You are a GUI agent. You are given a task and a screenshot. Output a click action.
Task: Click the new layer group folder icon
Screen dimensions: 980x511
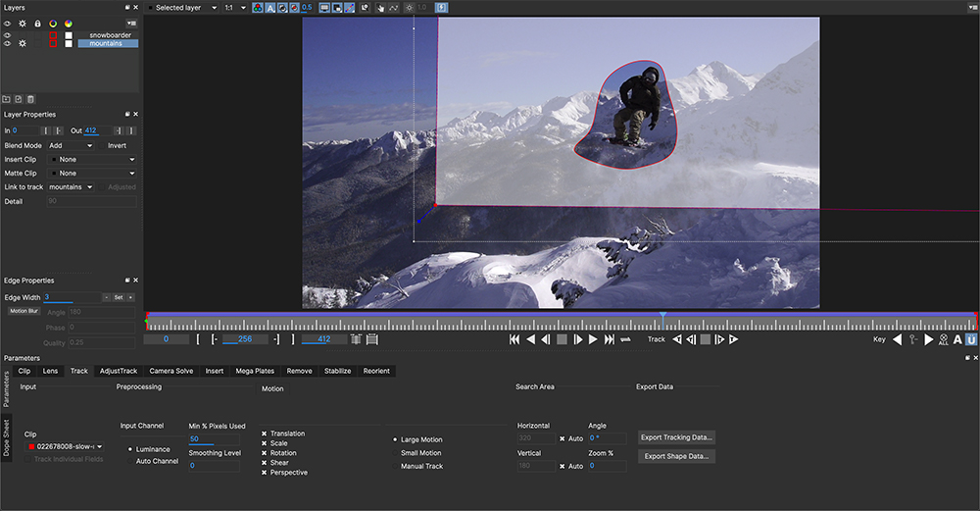coord(7,99)
